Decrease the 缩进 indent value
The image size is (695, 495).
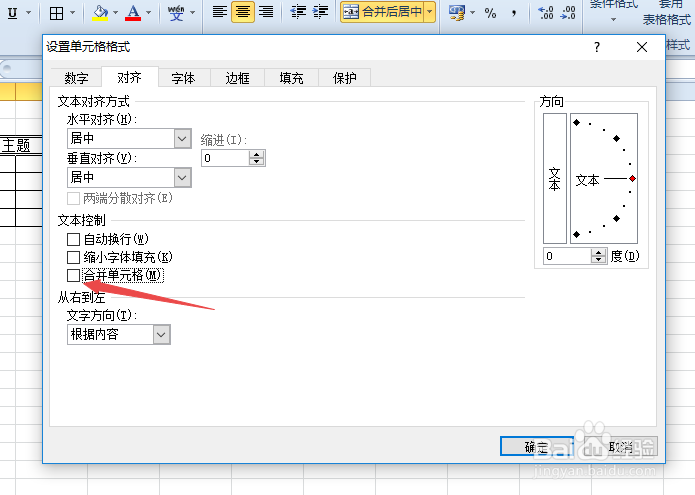[257, 162]
